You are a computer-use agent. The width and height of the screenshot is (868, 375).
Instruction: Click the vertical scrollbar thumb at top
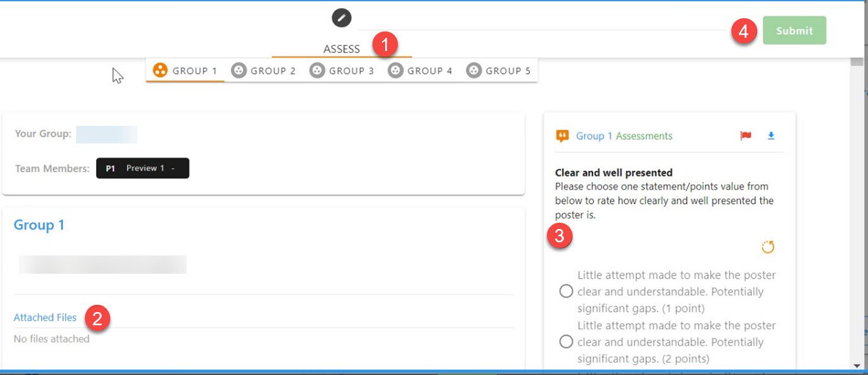click(x=856, y=61)
